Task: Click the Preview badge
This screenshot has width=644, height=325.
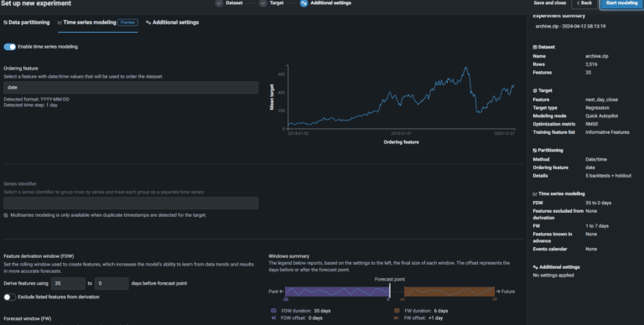Action: tap(127, 23)
